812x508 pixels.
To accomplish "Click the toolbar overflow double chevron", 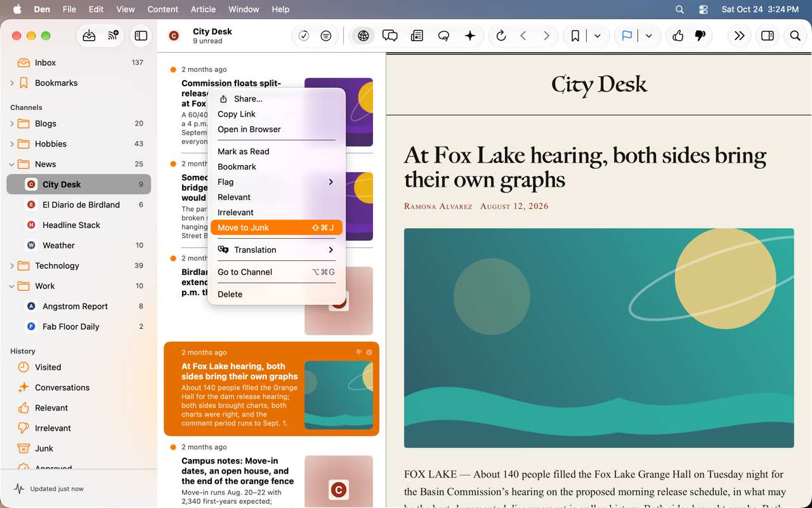I will click(x=739, y=36).
